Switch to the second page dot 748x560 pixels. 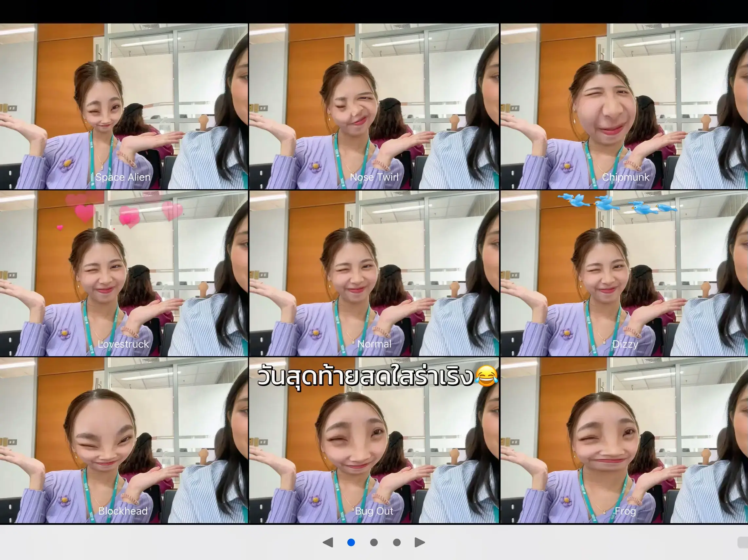click(x=374, y=542)
